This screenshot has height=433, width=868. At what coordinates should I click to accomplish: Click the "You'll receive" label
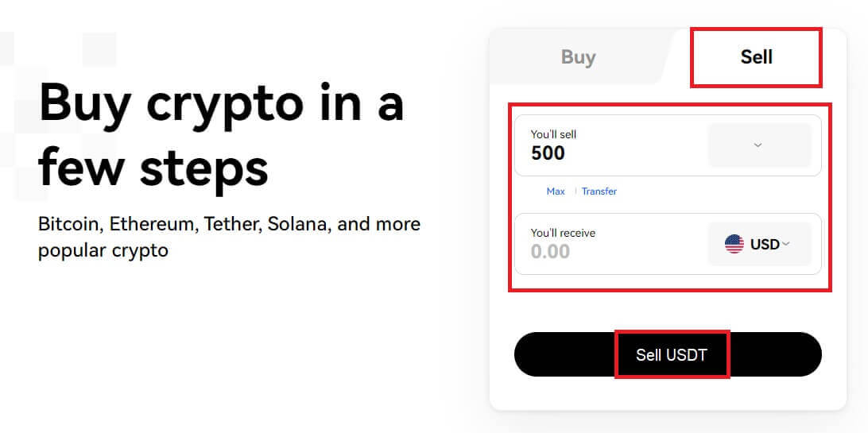tap(563, 233)
